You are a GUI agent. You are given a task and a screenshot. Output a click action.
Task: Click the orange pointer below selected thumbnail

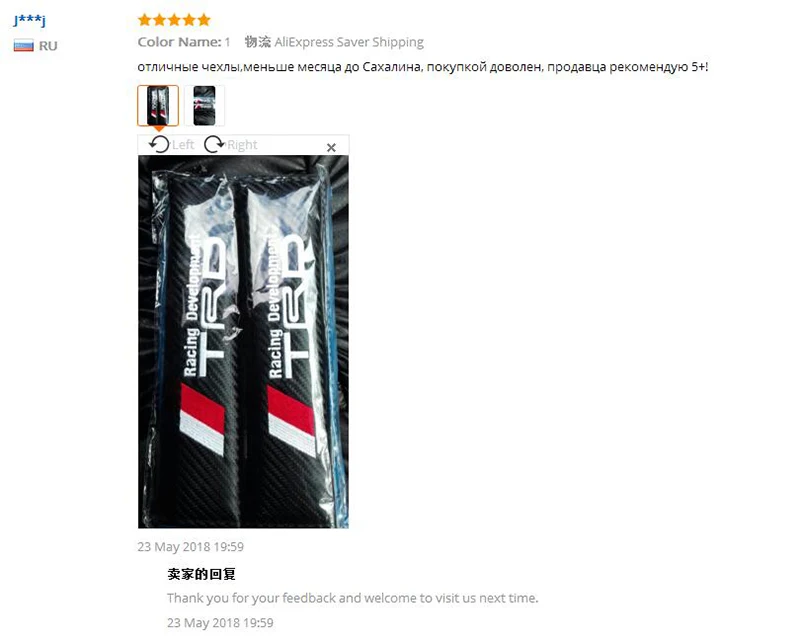click(159, 129)
